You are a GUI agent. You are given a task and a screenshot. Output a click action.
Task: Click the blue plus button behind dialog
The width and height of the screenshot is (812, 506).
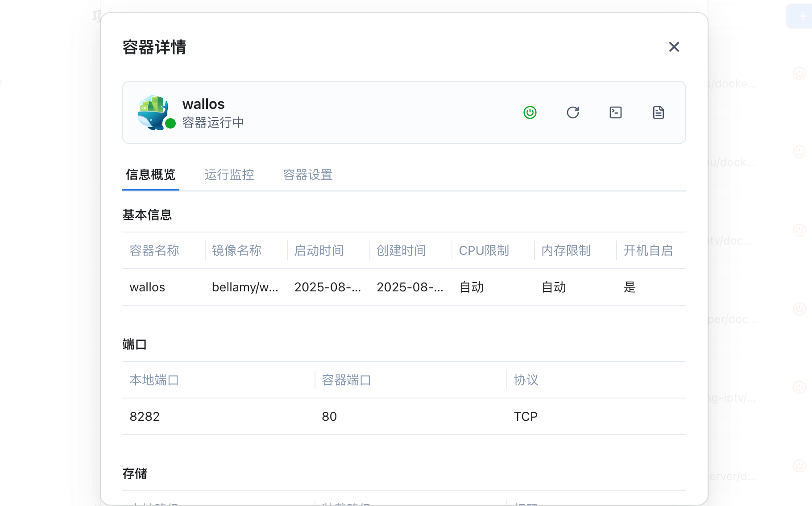point(801,17)
